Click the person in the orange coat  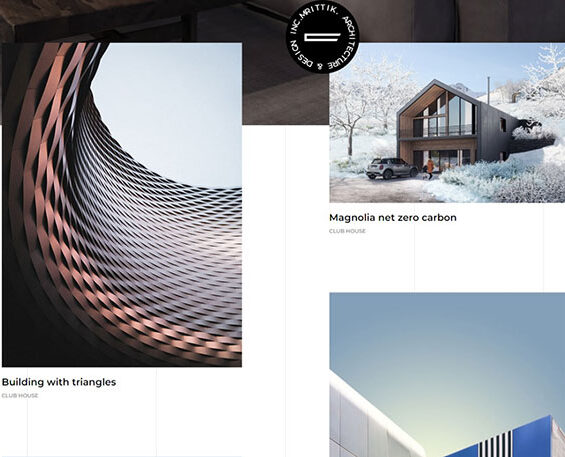tap(430, 168)
